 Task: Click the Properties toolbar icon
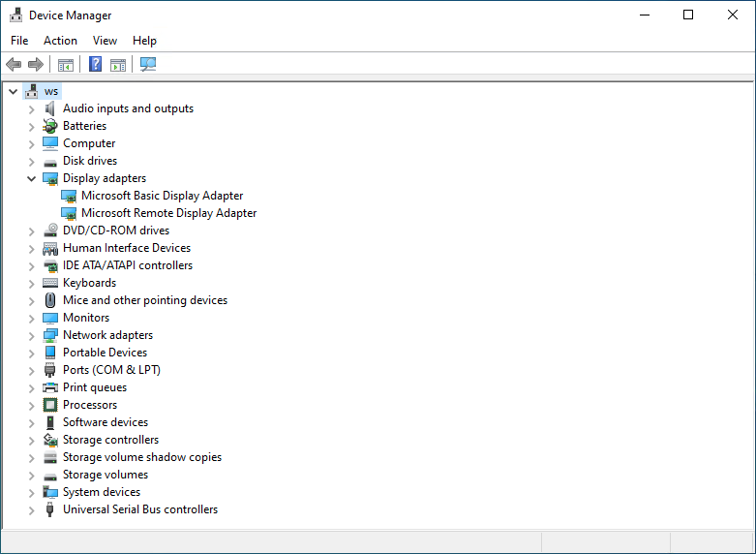117,65
